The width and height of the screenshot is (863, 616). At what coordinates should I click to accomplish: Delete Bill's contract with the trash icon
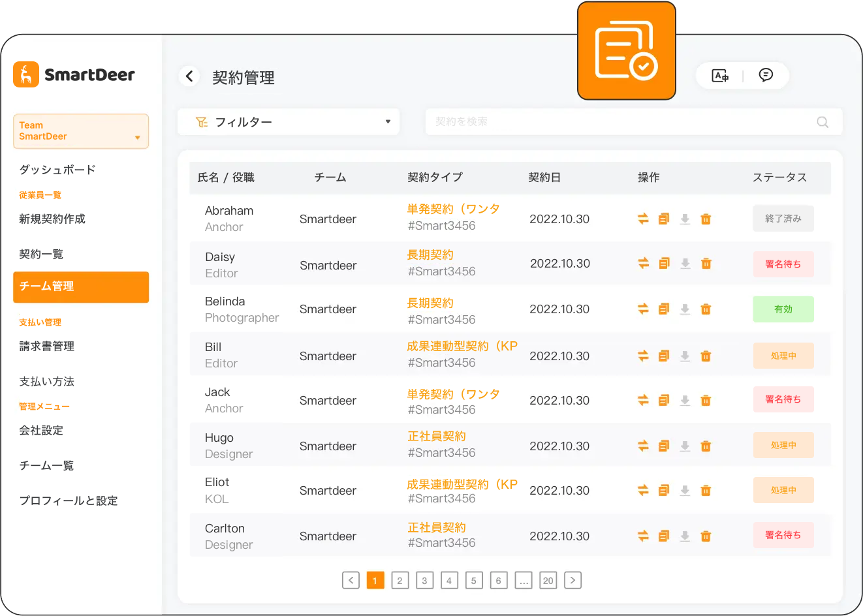pyautogui.click(x=706, y=356)
